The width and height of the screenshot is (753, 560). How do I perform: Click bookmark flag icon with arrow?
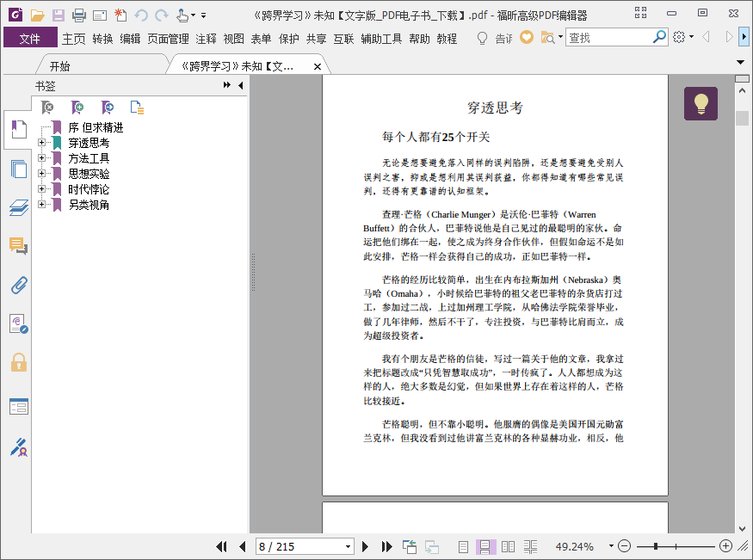pyautogui.click(x=107, y=108)
